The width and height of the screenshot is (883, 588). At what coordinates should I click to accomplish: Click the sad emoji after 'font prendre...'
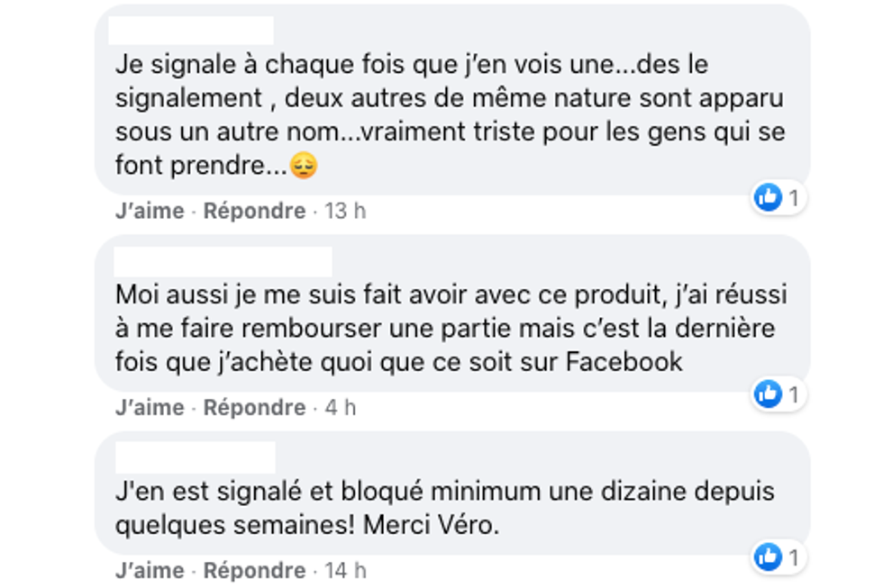(x=304, y=167)
